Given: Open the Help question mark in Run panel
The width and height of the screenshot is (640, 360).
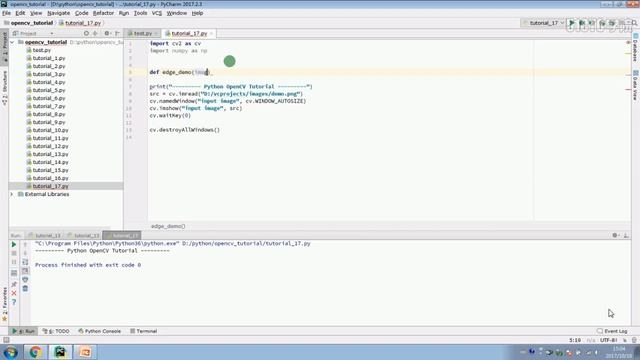Looking at the screenshot, I should tap(14, 302).
